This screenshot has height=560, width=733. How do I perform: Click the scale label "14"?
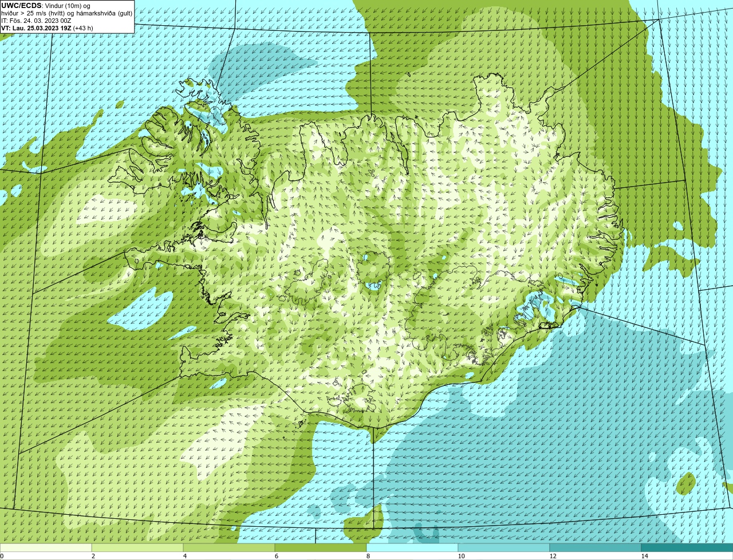pyautogui.click(x=644, y=556)
